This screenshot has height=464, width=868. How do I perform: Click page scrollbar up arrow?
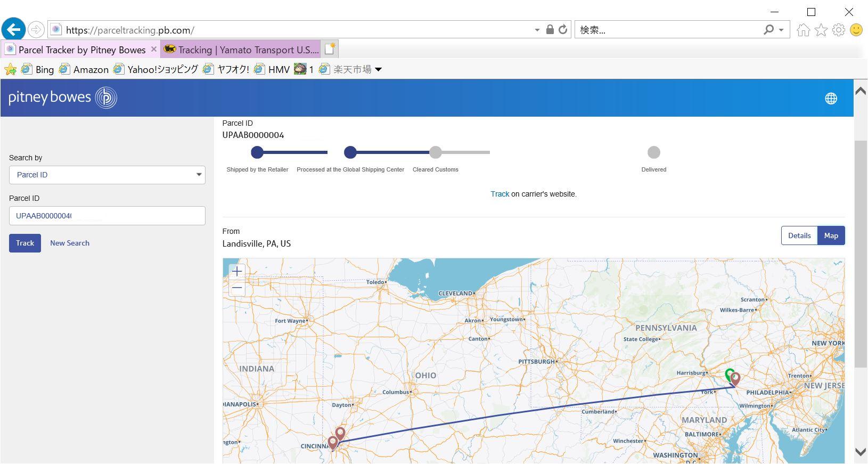pyautogui.click(x=861, y=91)
